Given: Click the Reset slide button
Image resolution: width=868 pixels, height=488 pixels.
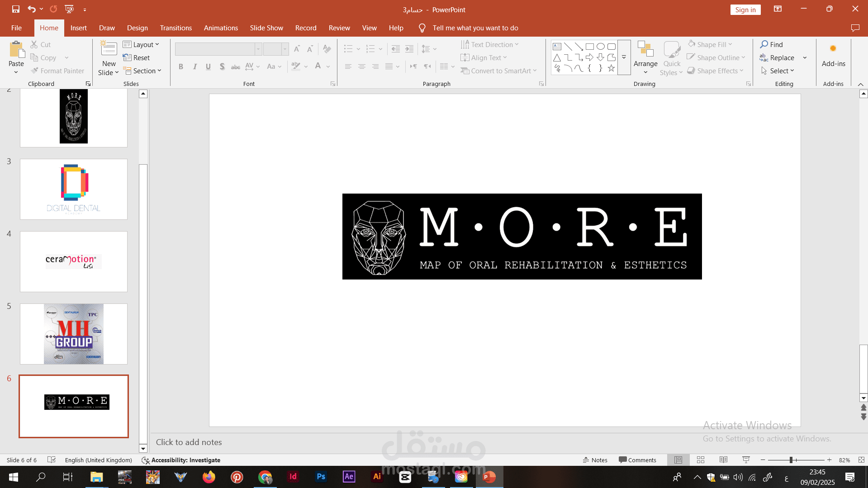Looking at the screenshot, I should (137, 57).
